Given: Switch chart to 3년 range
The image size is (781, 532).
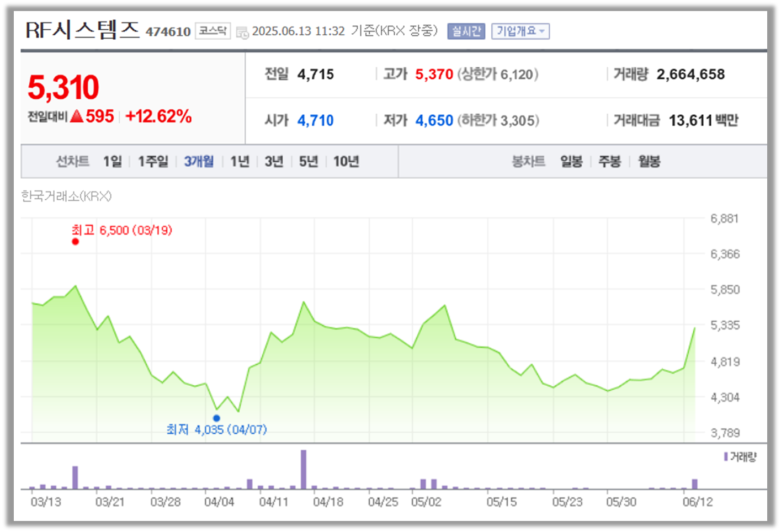Looking at the screenshot, I should (x=274, y=161).
